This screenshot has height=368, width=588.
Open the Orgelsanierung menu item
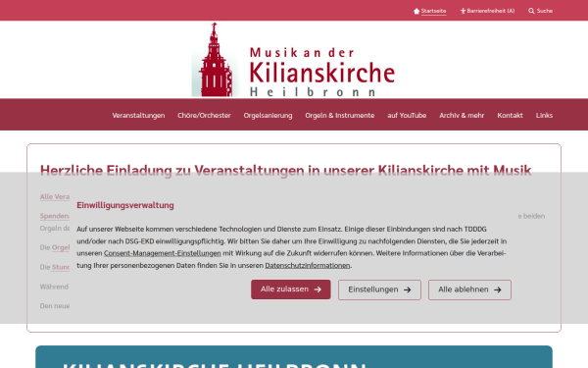click(268, 115)
